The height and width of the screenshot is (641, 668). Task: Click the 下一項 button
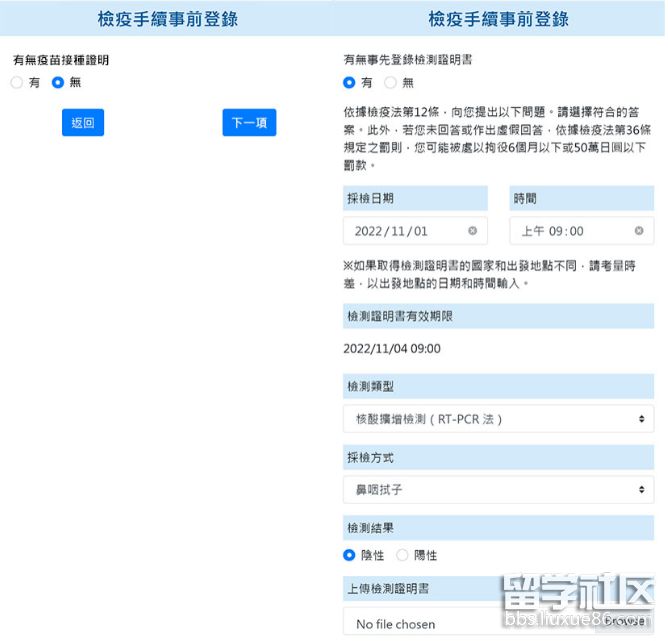click(x=249, y=123)
